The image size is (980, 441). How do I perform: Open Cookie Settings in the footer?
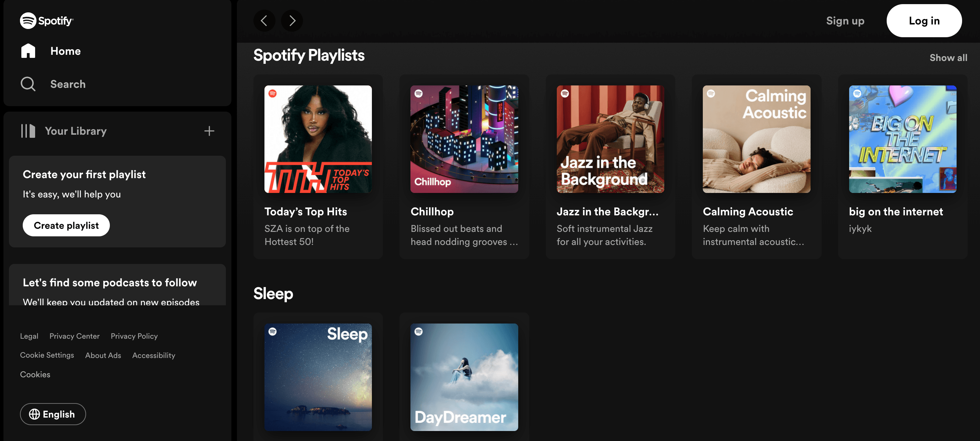tap(47, 355)
